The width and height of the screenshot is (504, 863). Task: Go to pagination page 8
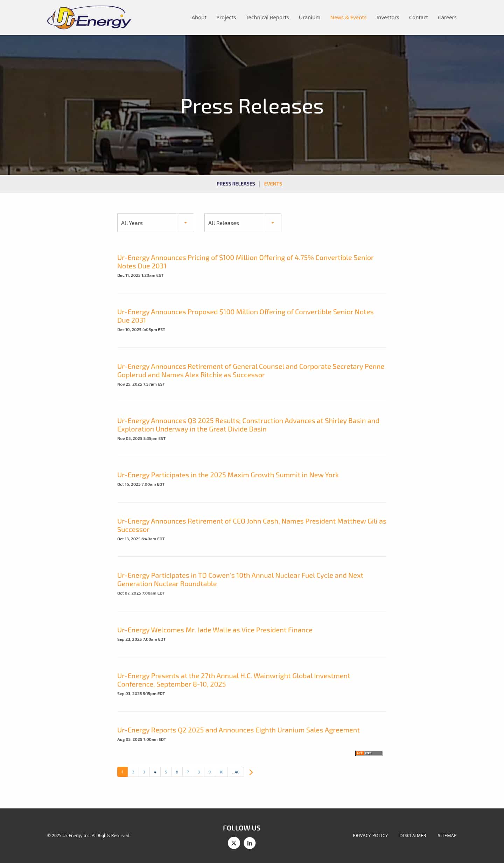point(198,772)
